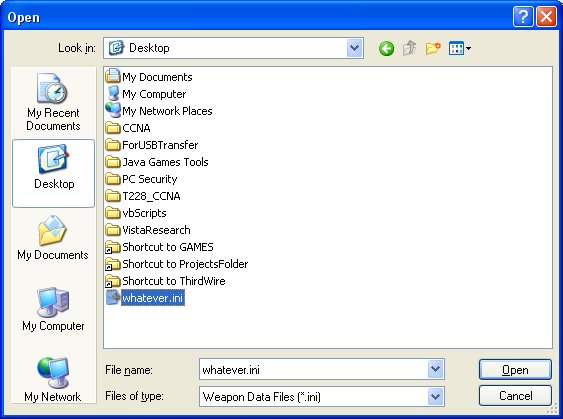Go back using the green arrow icon
The height and width of the screenshot is (419, 563).
pyautogui.click(x=386, y=48)
